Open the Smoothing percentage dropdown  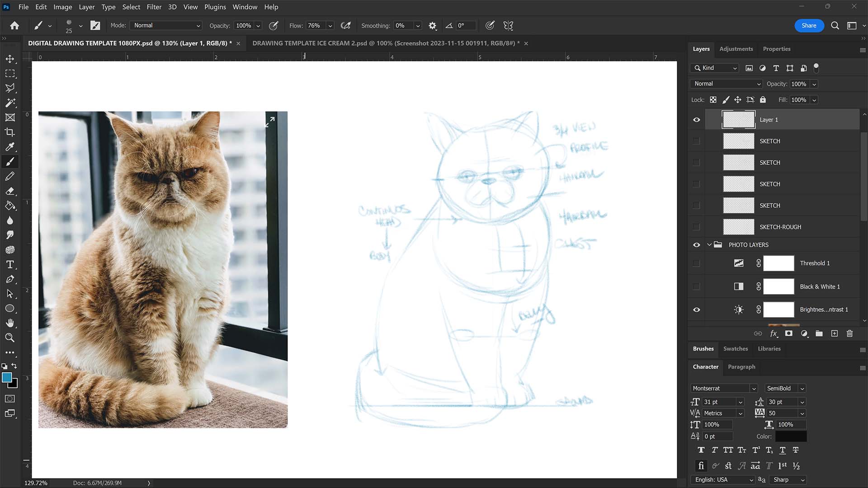click(418, 26)
